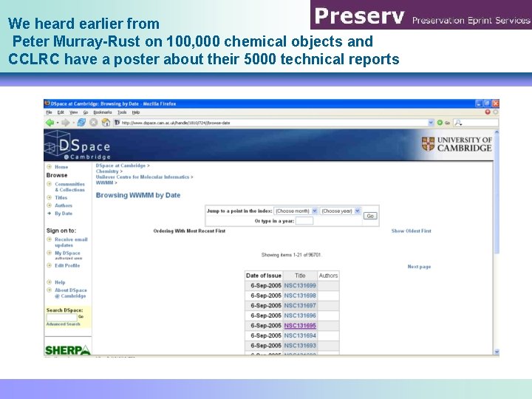Browse by Authors sidebar link

pos(64,205)
